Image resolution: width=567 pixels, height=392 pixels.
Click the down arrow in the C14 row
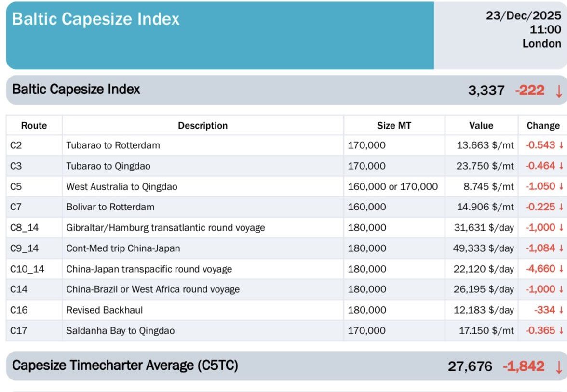tap(561, 289)
